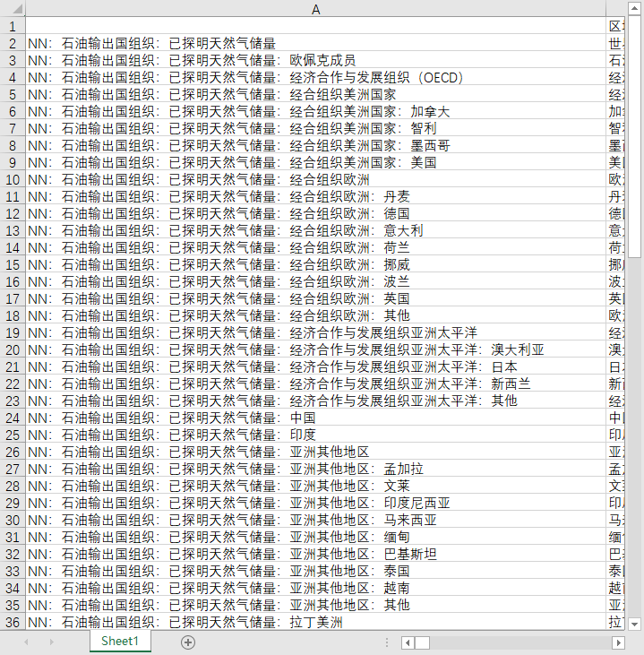Viewport: 644px width, 655px height.
Task: Select cell ending with 德国
Action: (x=316, y=213)
